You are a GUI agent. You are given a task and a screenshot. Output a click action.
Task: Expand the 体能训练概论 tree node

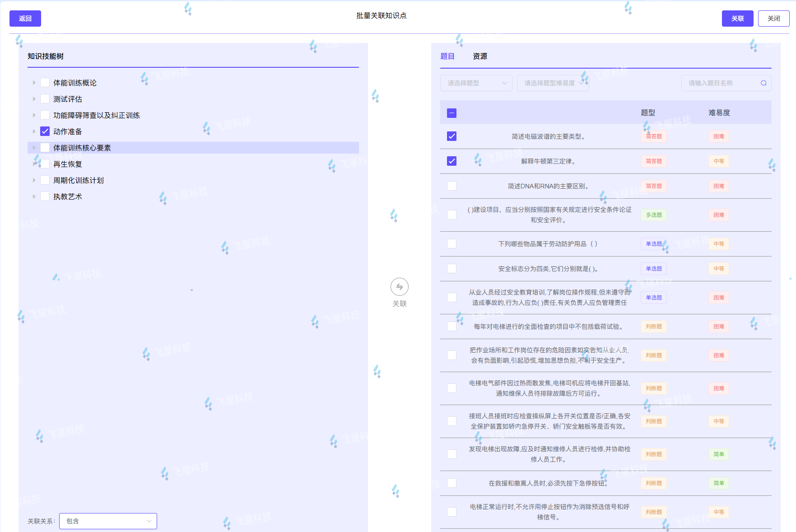pos(34,83)
